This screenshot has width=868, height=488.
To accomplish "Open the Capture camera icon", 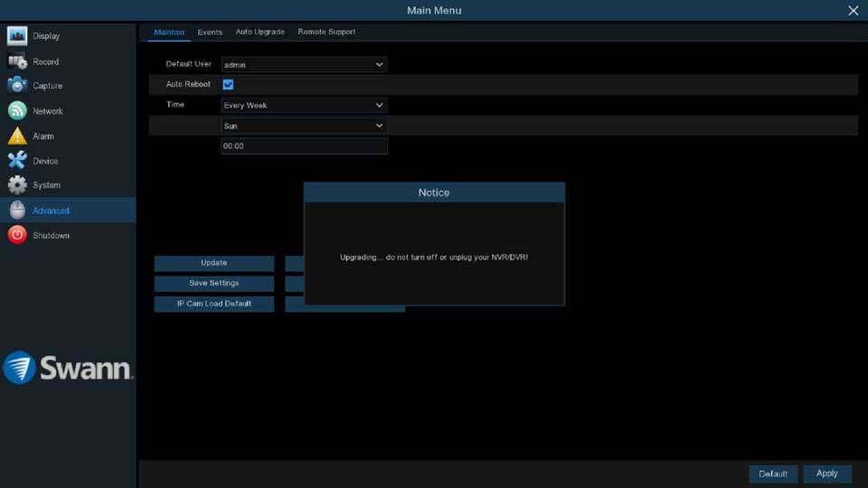I will click(x=17, y=86).
